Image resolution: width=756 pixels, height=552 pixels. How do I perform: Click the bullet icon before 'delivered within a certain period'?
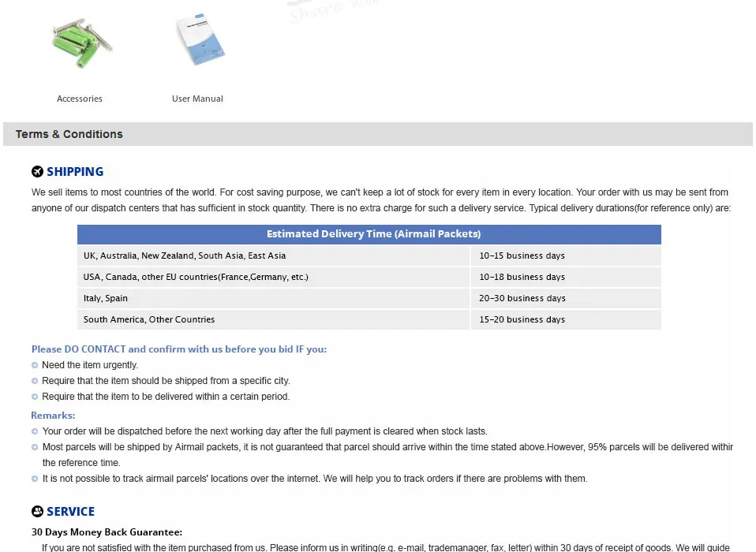click(x=35, y=397)
